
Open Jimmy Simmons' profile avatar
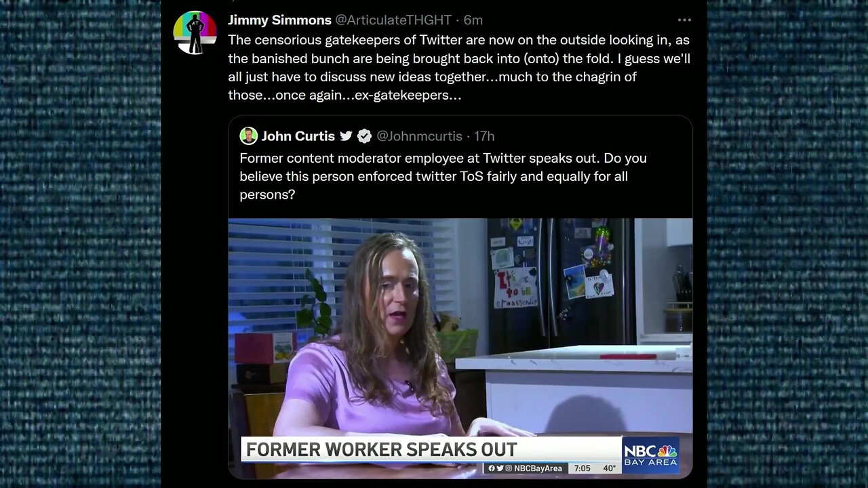click(195, 32)
